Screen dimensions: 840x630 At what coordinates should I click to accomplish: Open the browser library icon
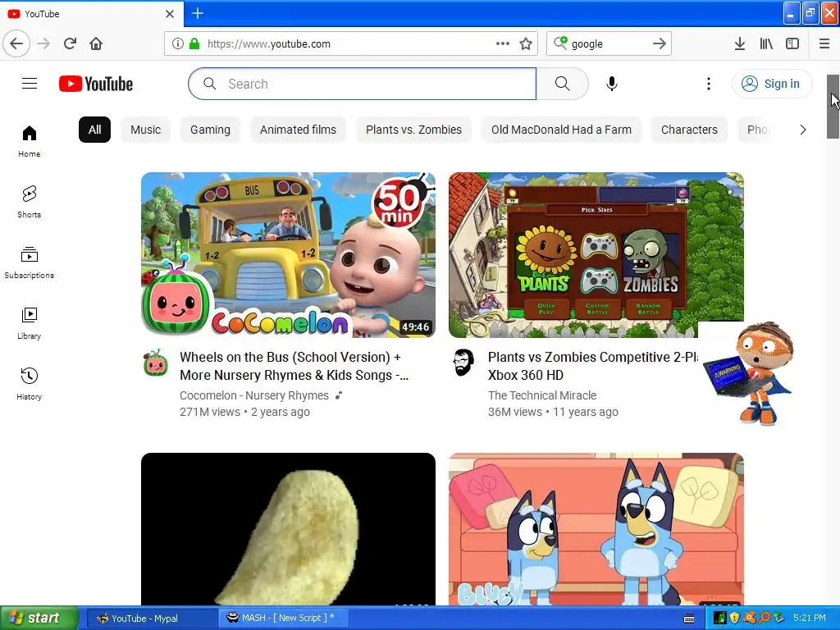766,43
